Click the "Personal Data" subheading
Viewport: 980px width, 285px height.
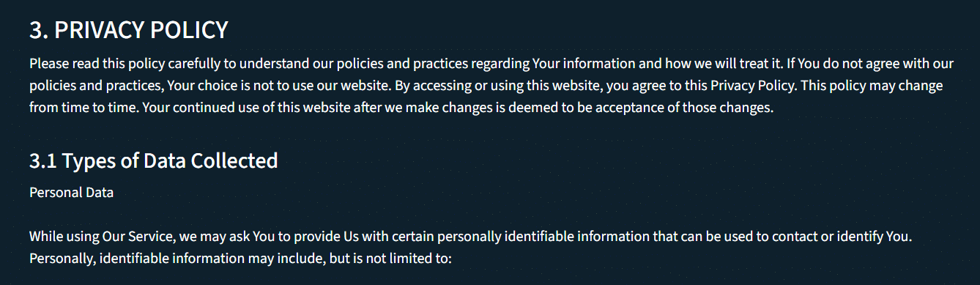coord(71,193)
